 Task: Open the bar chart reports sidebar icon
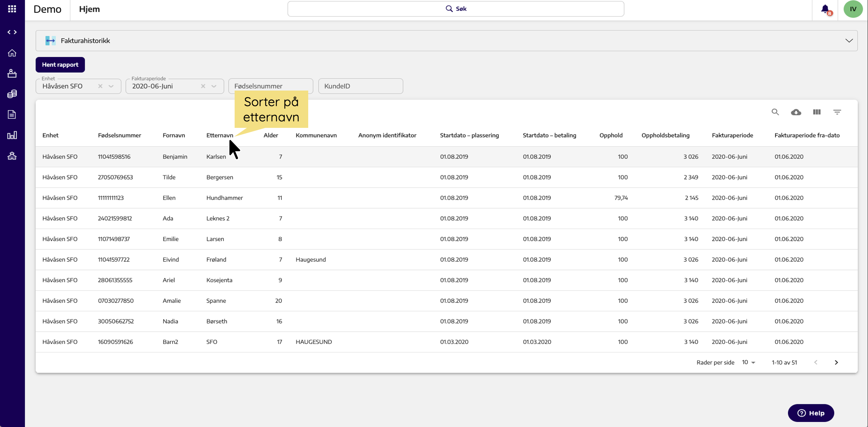point(12,135)
